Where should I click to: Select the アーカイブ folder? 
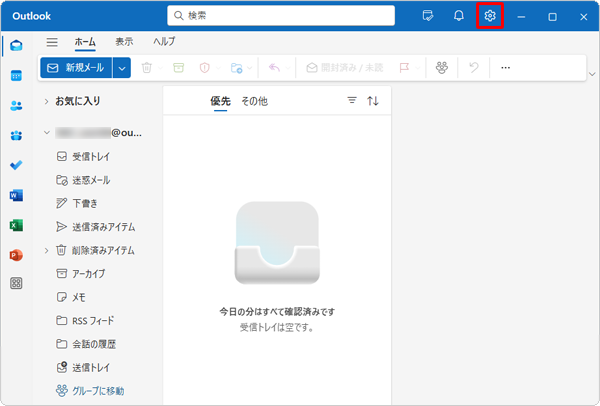click(x=88, y=274)
